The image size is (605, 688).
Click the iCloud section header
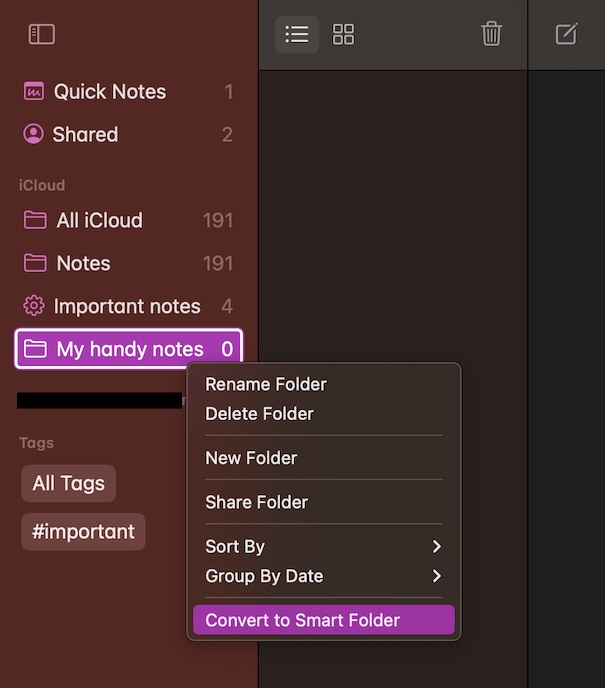click(42, 185)
